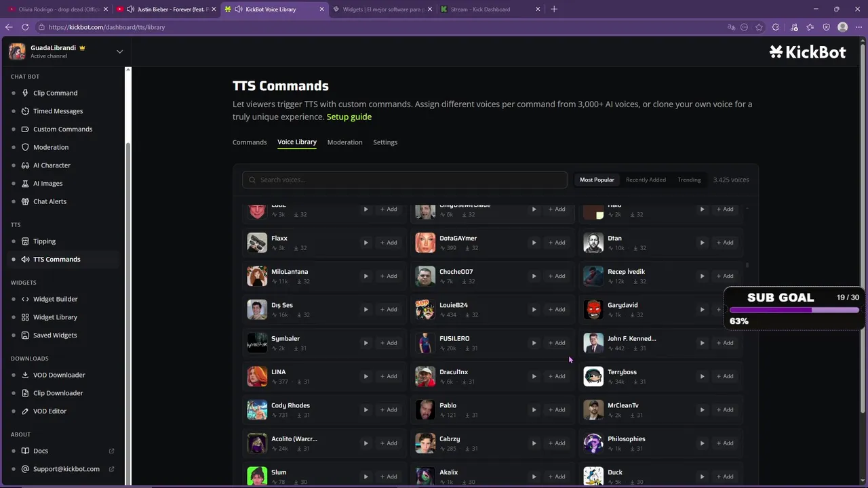Open VOD Downloader

pyautogui.click(x=59, y=375)
